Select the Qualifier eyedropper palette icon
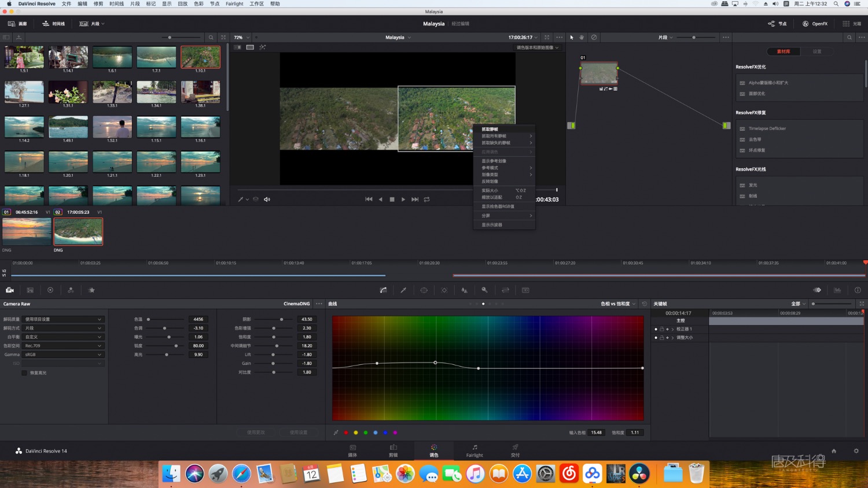The width and height of the screenshot is (868, 488). [x=403, y=290]
